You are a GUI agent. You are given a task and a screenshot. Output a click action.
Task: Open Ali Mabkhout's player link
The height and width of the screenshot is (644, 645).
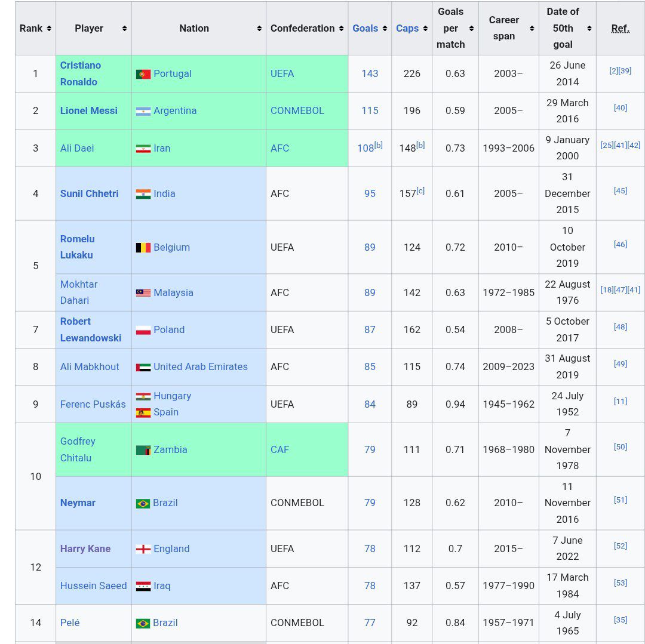click(x=90, y=366)
